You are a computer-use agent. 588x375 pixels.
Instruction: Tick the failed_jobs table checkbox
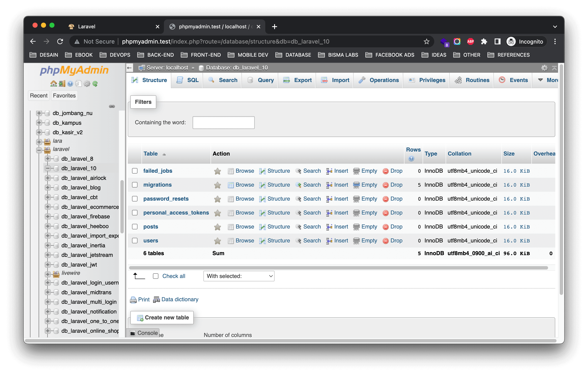pyautogui.click(x=135, y=171)
